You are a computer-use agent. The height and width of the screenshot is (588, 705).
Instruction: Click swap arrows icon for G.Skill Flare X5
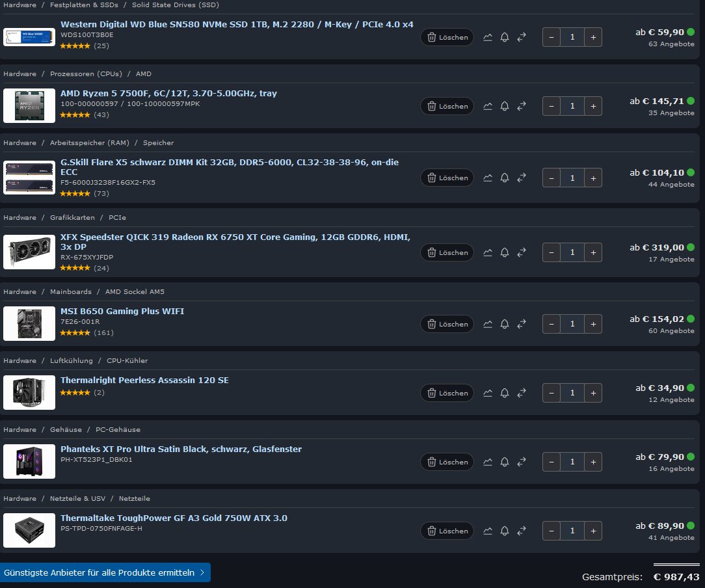tap(522, 178)
